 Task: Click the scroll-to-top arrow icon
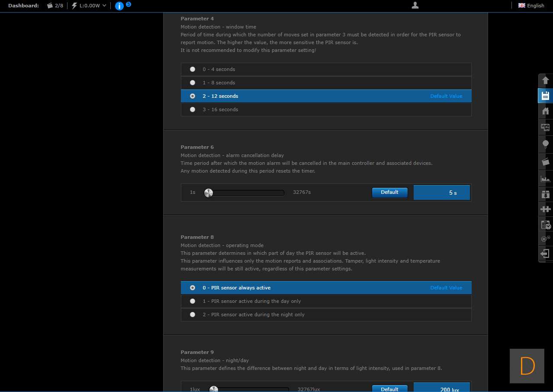545,80
